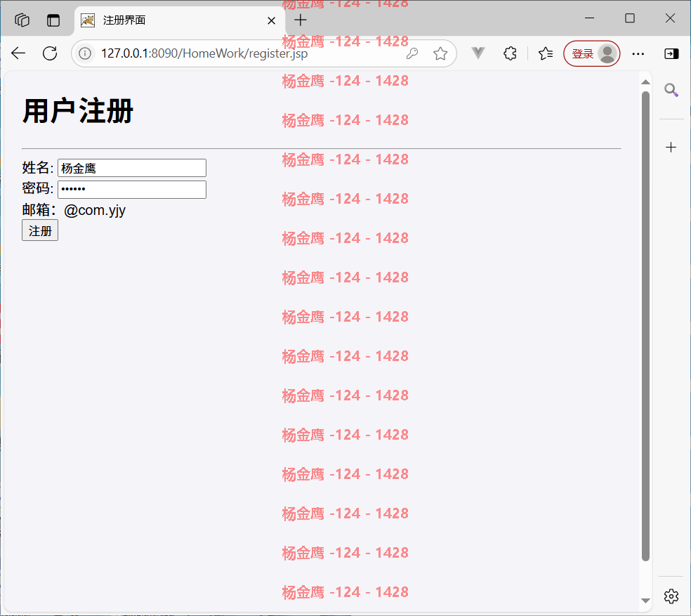Screen dimensions: 691x616
Task: Minimize the browser window
Action: pos(589,18)
